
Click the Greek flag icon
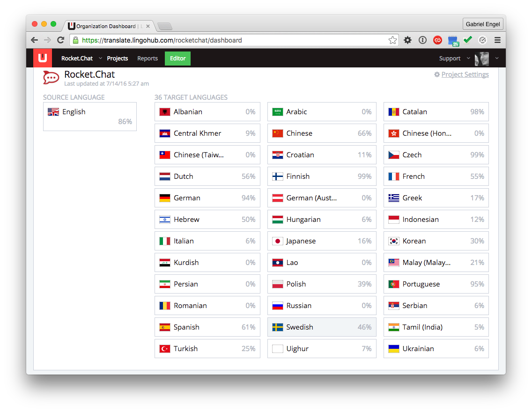393,198
